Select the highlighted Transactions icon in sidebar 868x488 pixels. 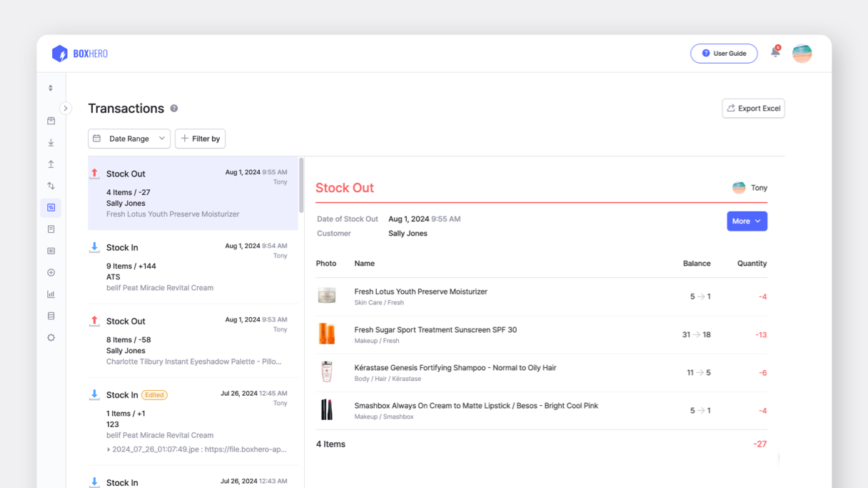click(51, 207)
